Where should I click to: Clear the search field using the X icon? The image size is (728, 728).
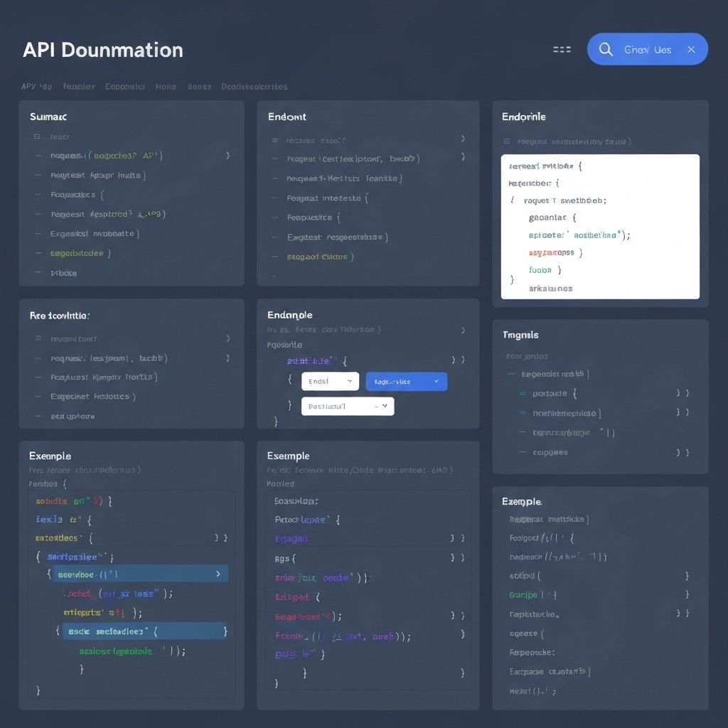(x=691, y=49)
